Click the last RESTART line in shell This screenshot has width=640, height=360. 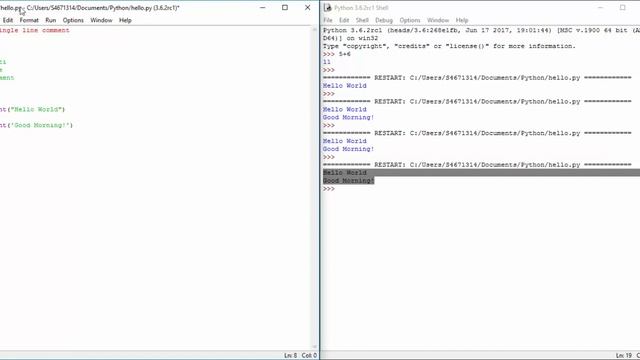pos(477,165)
